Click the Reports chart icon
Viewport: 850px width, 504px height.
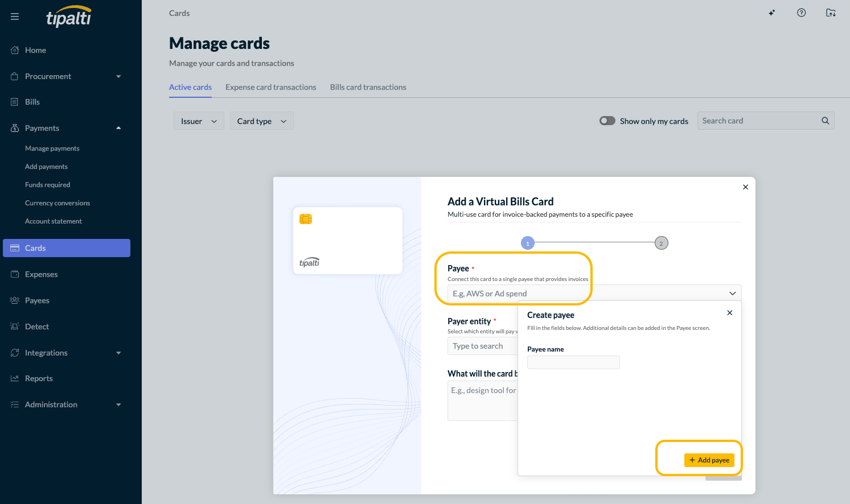point(15,378)
